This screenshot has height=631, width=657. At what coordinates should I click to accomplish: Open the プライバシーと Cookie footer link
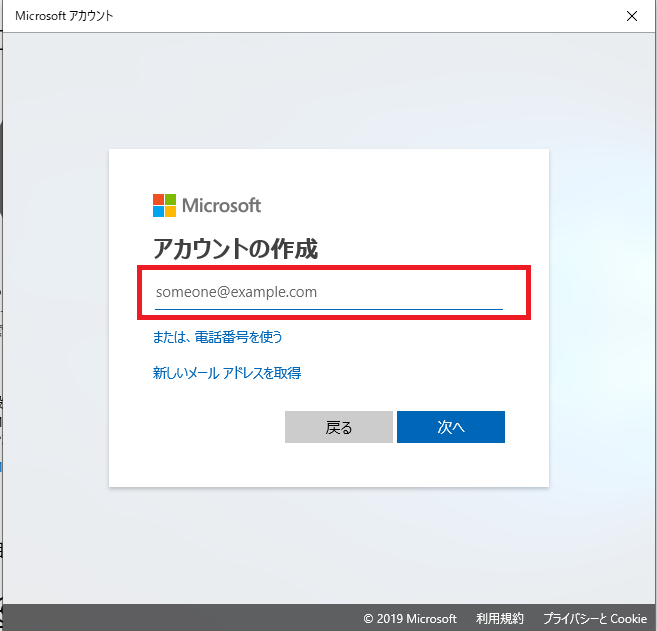pyautogui.click(x=595, y=618)
